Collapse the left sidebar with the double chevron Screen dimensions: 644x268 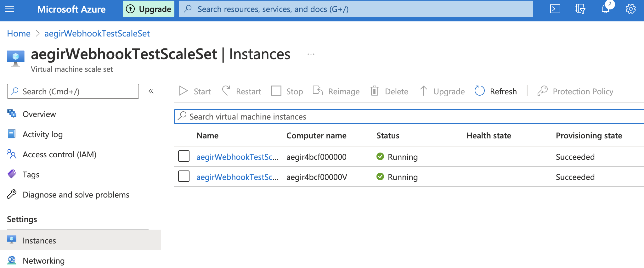pyautogui.click(x=151, y=91)
